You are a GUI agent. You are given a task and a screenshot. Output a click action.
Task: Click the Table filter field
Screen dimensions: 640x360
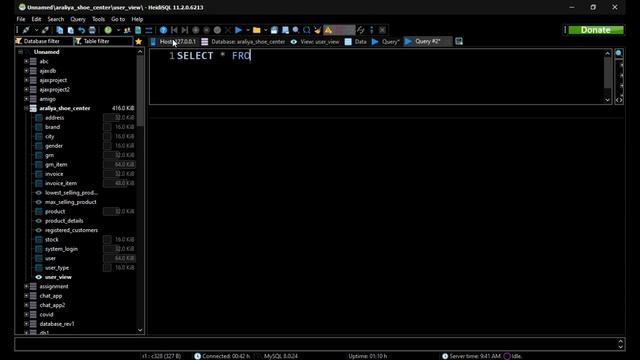point(103,41)
